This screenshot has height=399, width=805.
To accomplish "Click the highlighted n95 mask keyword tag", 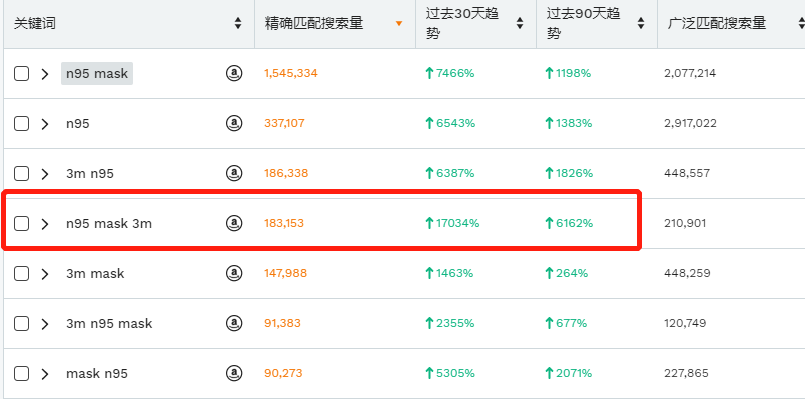I will 97,73.
